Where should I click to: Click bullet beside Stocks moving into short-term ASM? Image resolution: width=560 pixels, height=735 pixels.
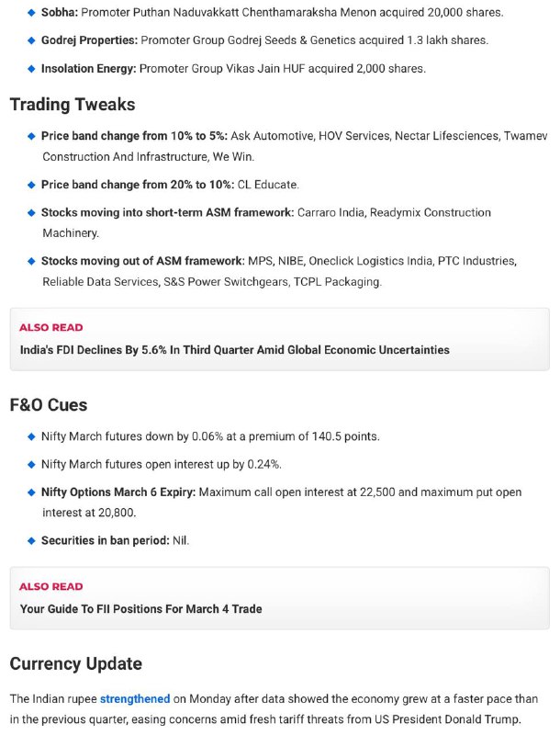coord(31,213)
